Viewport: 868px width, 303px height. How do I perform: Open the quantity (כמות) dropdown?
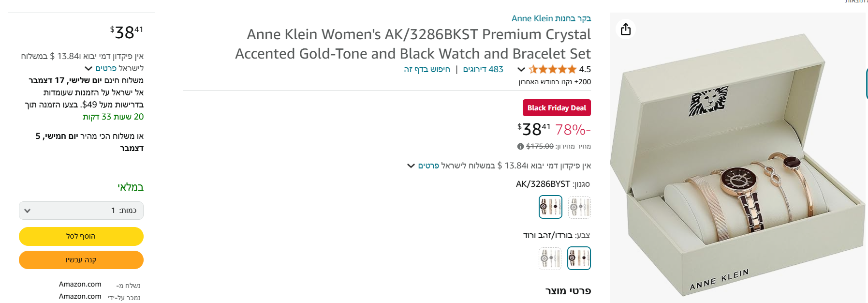coord(81,211)
